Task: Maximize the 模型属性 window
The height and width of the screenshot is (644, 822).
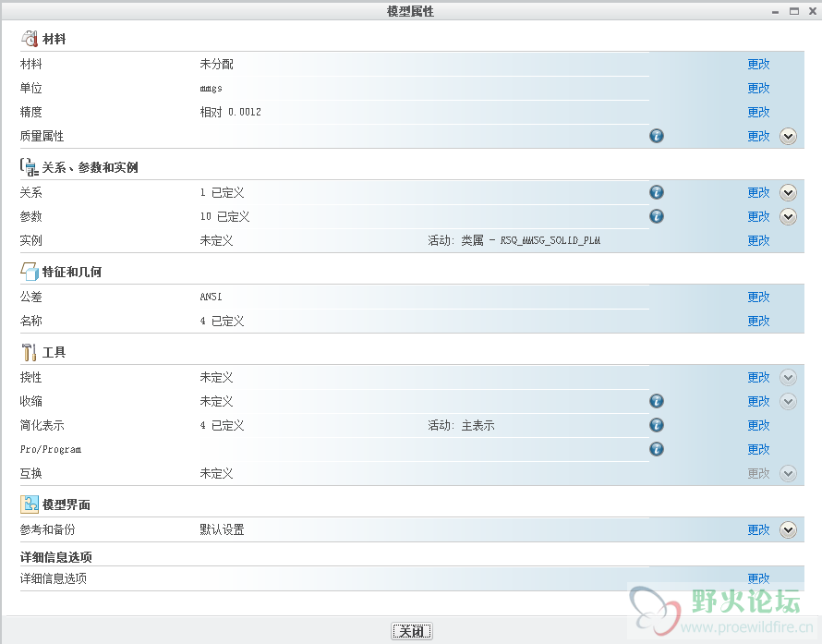Action: coord(794,11)
